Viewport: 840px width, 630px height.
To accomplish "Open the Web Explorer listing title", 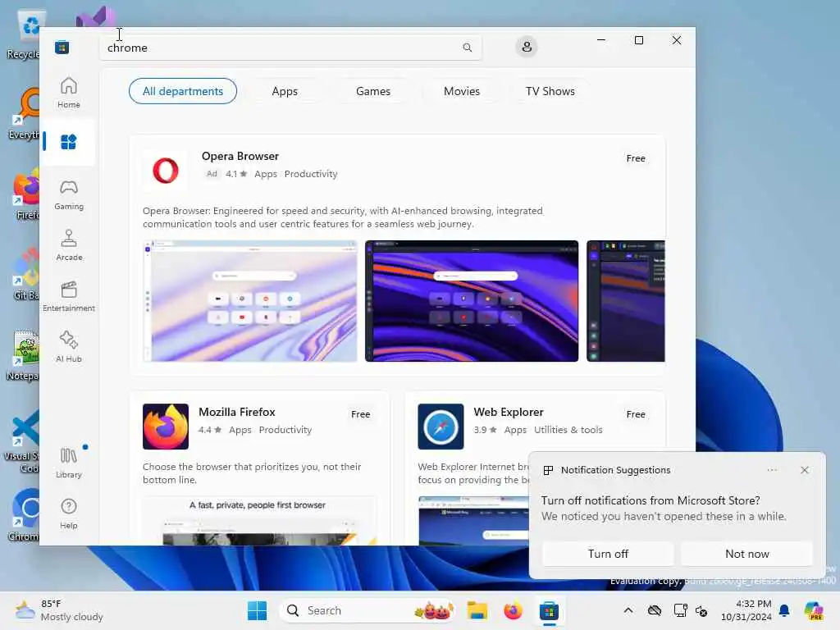I will click(x=509, y=412).
